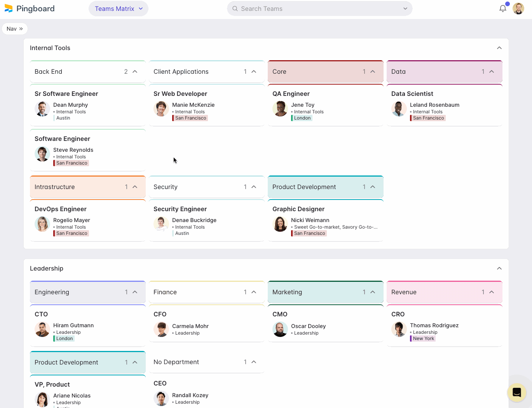The height and width of the screenshot is (408, 532).
Task: Collapse the Intrastructure group
Action: coord(135,187)
